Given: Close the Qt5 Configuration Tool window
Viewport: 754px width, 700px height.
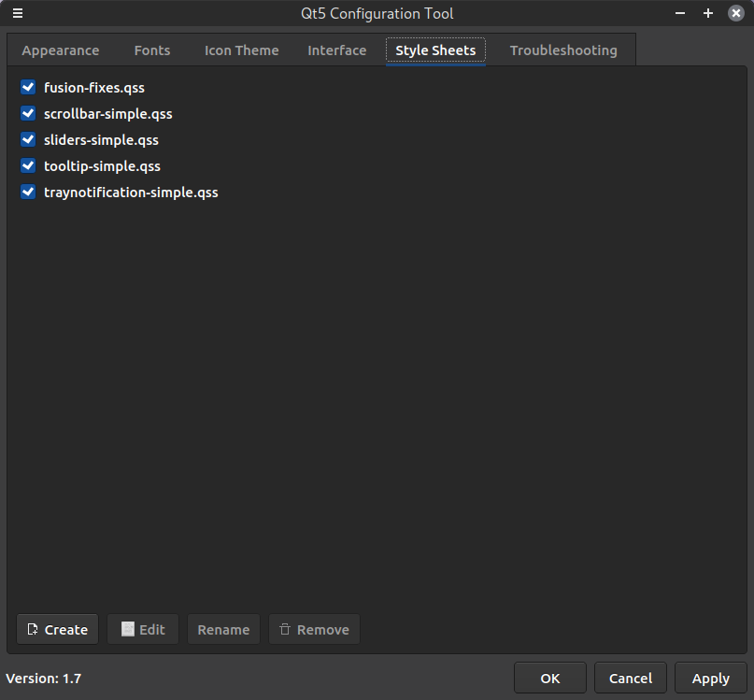Looking at the screenshot, I should click(735, 13).
